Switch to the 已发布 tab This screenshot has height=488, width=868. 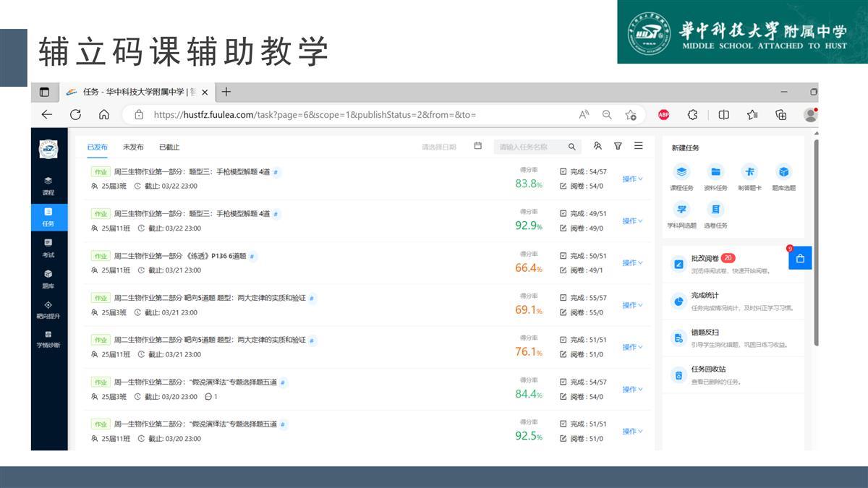click(98, 147)
